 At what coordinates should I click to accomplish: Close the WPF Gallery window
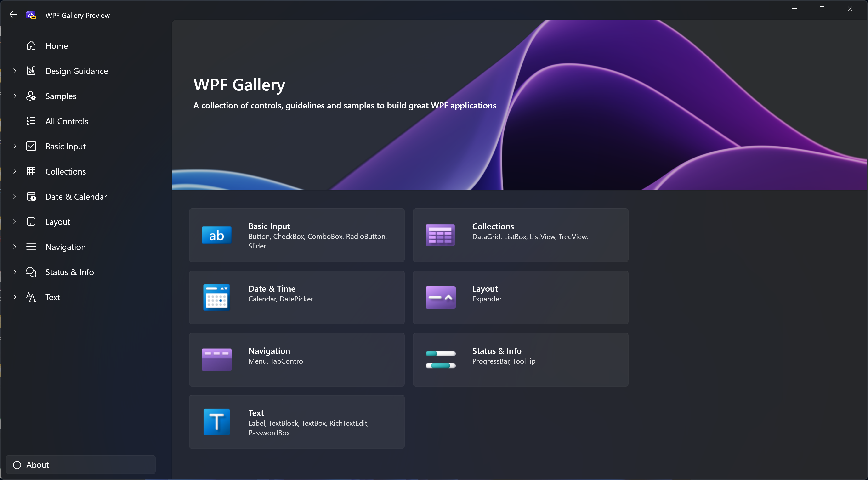coord(850,9)
